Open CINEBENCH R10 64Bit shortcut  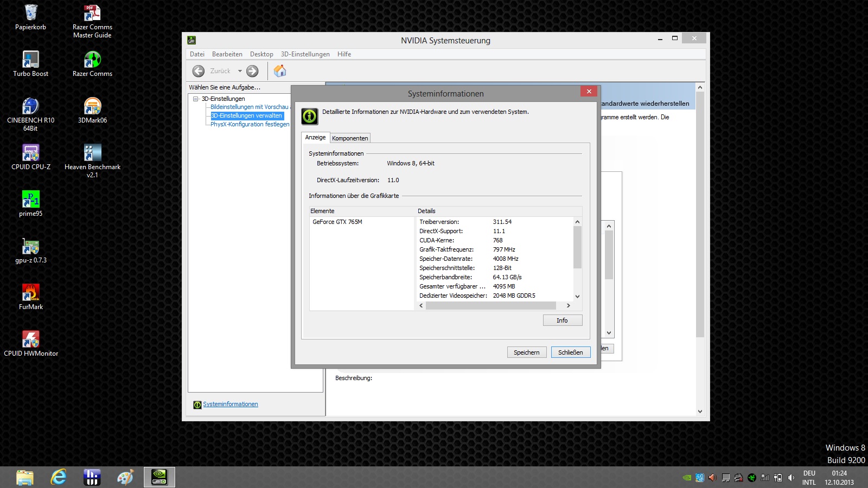[x=31, y=114]
